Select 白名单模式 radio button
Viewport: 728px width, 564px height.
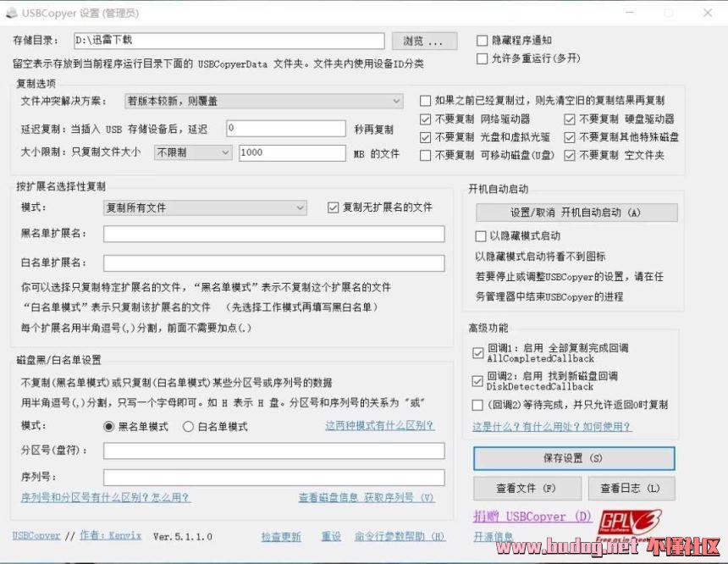(x=188, y=427)
